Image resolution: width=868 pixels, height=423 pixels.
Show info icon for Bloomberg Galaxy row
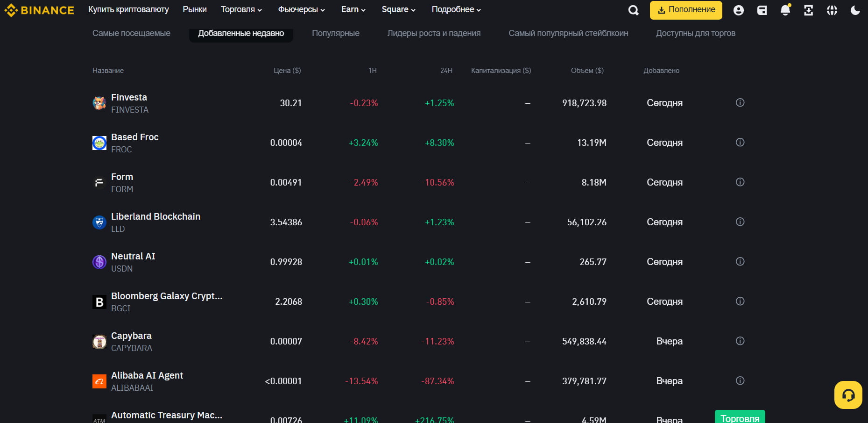[740, 301]
